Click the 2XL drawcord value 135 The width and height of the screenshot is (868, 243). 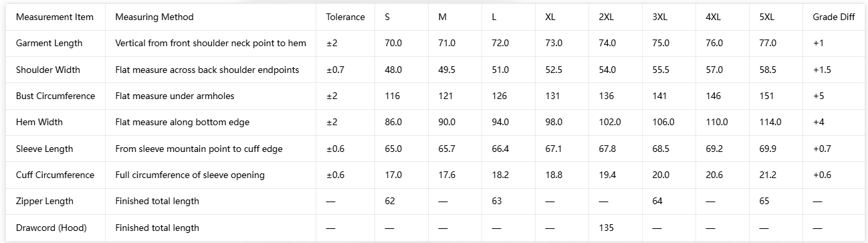606,228
